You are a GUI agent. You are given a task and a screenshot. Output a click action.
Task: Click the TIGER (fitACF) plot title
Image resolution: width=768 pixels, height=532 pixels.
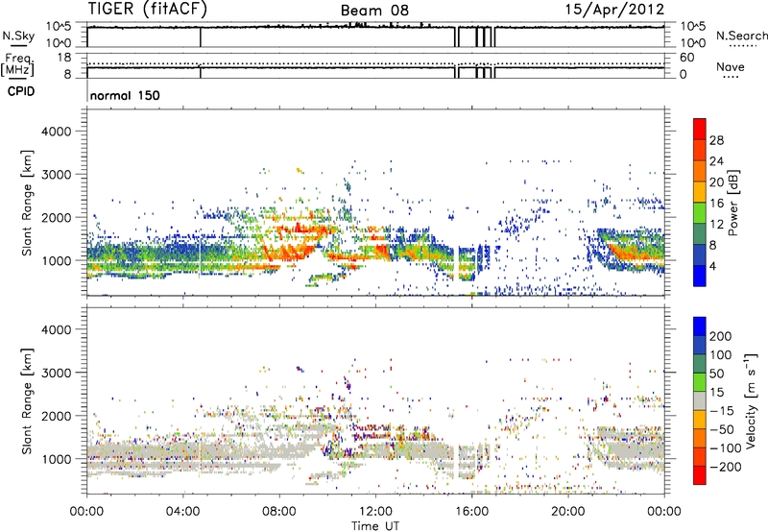pos(148,10)
